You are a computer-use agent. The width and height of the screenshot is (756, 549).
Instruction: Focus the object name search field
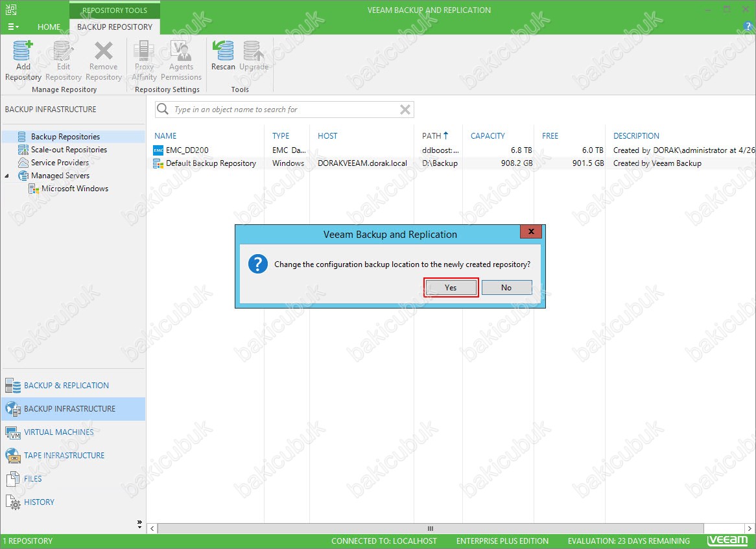tap(285, 110)
